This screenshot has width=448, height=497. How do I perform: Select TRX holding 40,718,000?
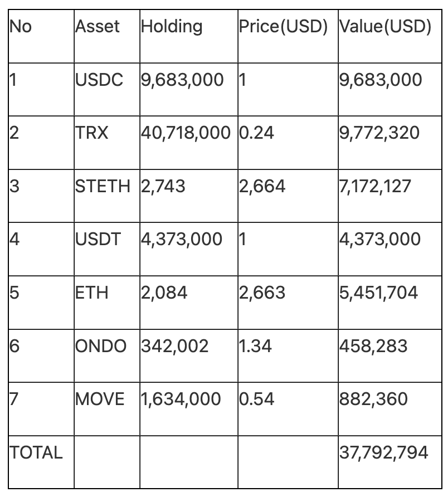click(x=186, y=133)
